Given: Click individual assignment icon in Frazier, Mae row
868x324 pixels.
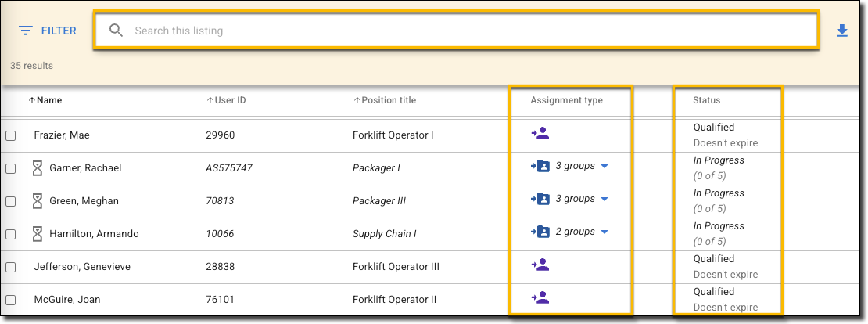Looking at the screenshot, I should (x=540, y=134).
